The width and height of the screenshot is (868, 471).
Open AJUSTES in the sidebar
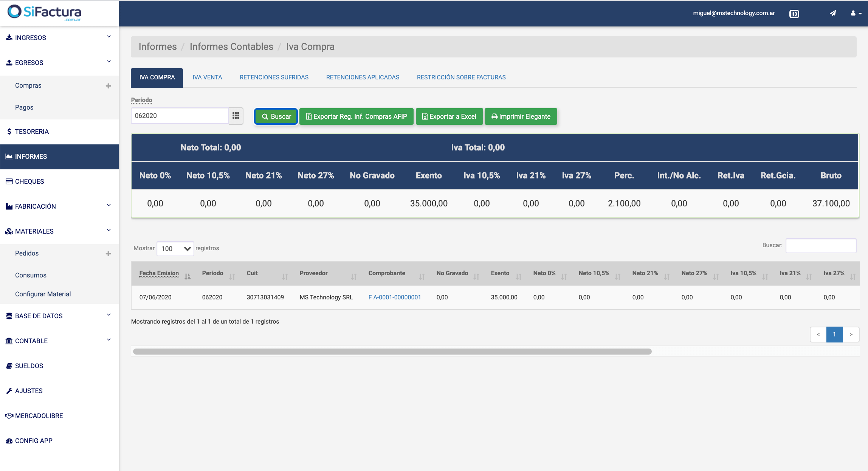59,391
